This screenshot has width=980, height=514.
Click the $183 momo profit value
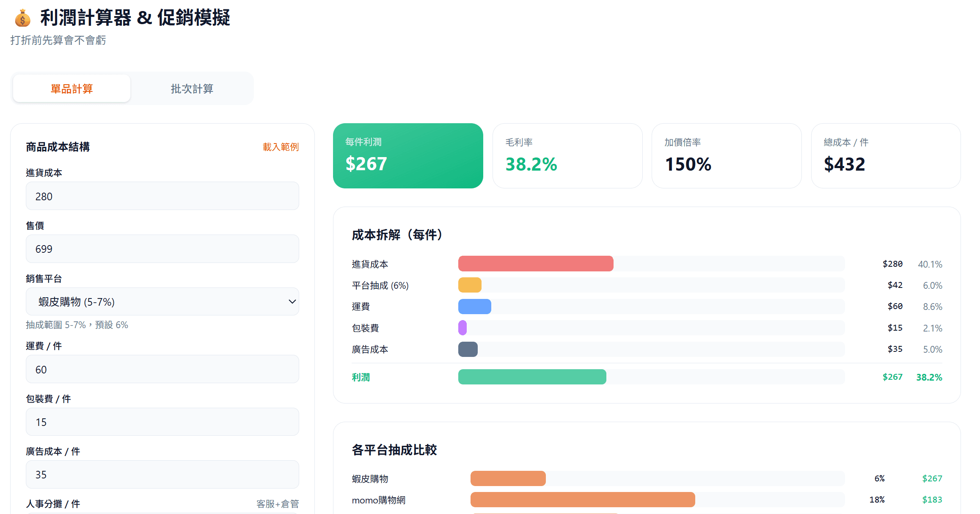[x=932, y=500]
